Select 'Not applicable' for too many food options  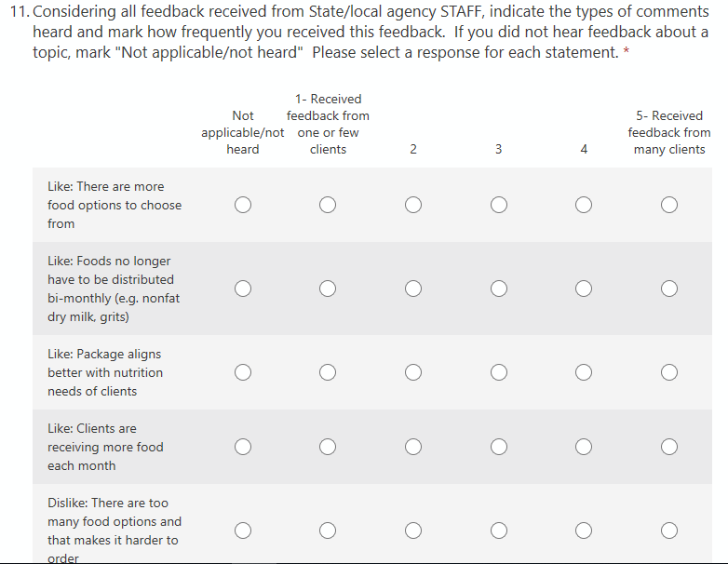pos(243,530)
